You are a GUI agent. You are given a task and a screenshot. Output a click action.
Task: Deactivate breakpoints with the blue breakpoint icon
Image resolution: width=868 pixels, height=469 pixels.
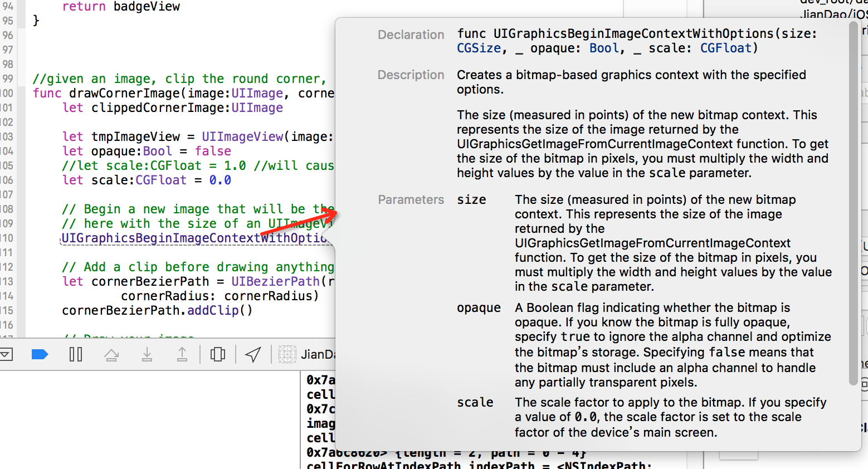click(40, 354)
